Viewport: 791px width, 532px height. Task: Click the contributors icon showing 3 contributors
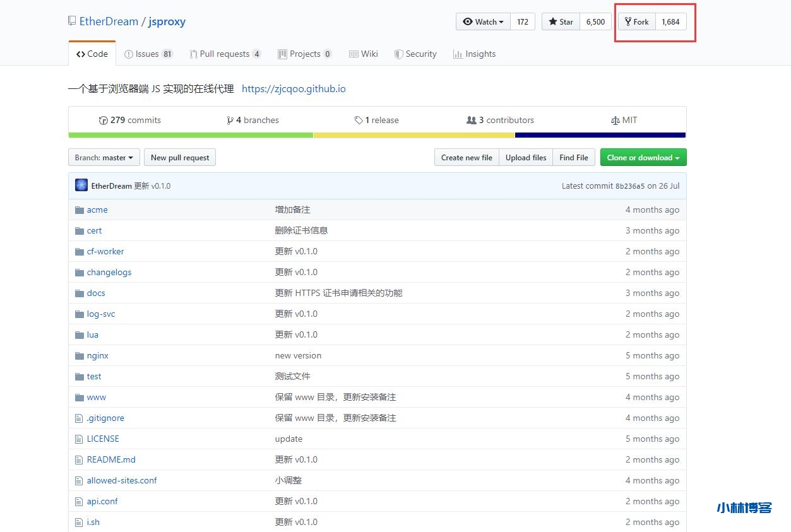point(472,119)
